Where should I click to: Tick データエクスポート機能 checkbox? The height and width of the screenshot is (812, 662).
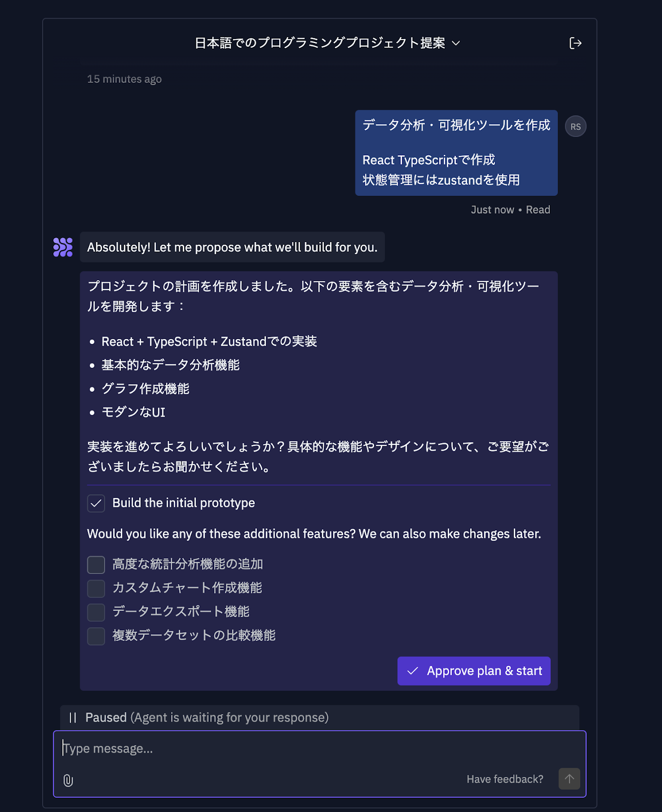96,613
